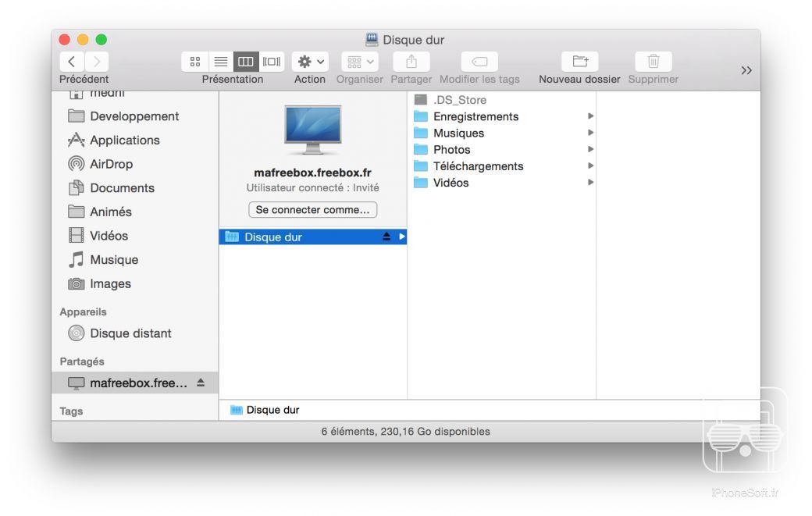The image size is (812, 516).
Task: Open Images in the sidebar
Action: click(134, 283)
